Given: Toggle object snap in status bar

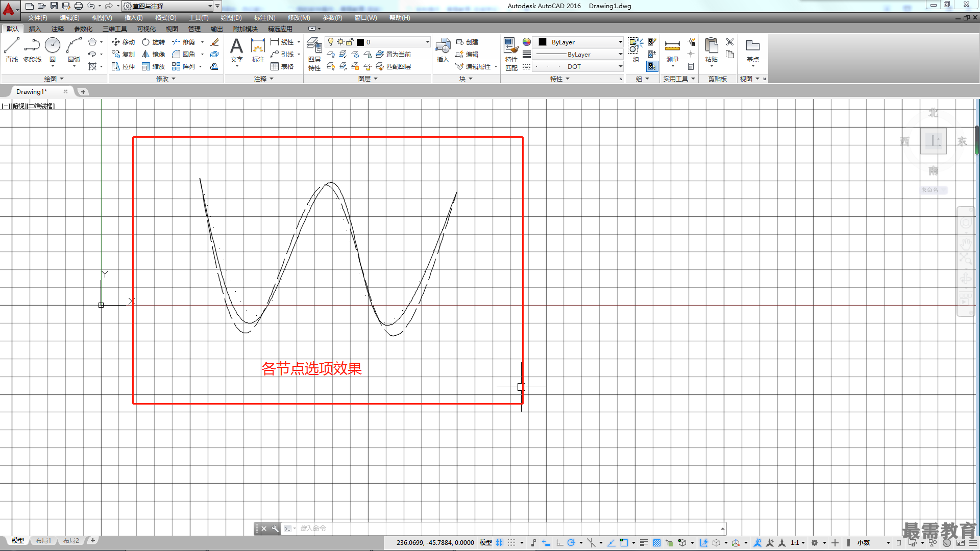Looking at the screenshot, I should [624, 543].
